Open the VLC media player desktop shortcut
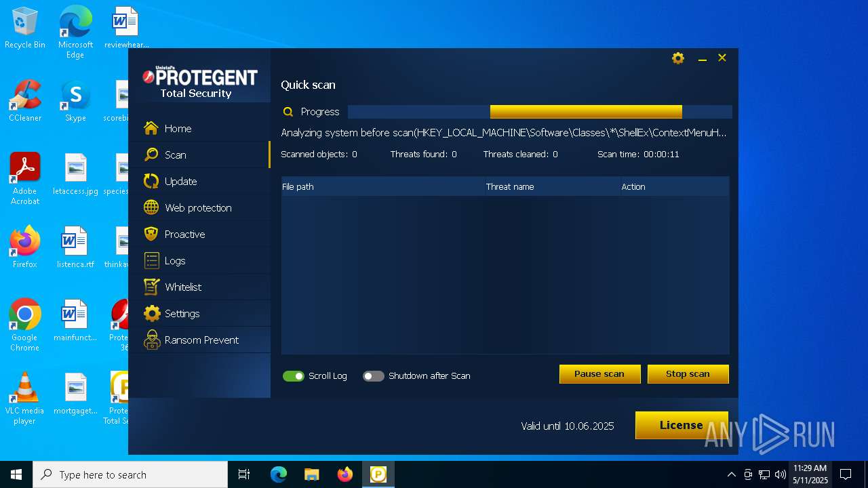The height and width of the screenshot is (488, 868). tap(25, 399)
